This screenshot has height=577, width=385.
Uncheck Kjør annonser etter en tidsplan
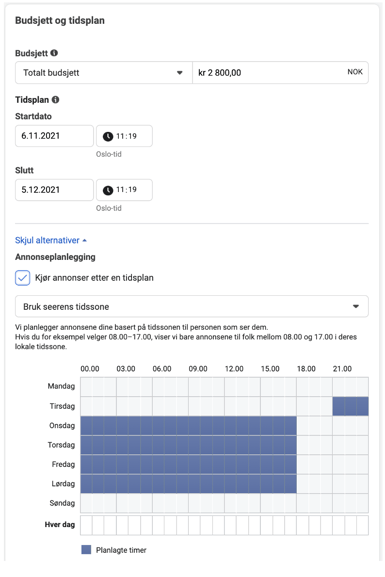(x=22, y=278)
